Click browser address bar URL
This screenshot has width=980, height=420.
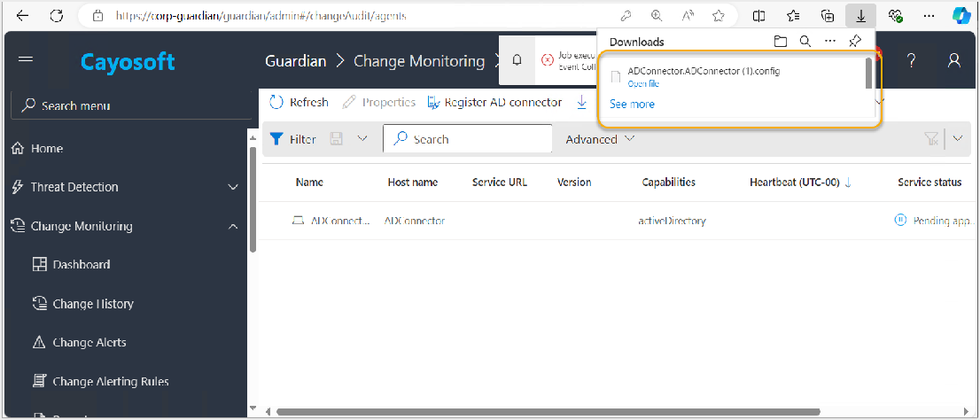pyautogui.click(x=261, y=16)
